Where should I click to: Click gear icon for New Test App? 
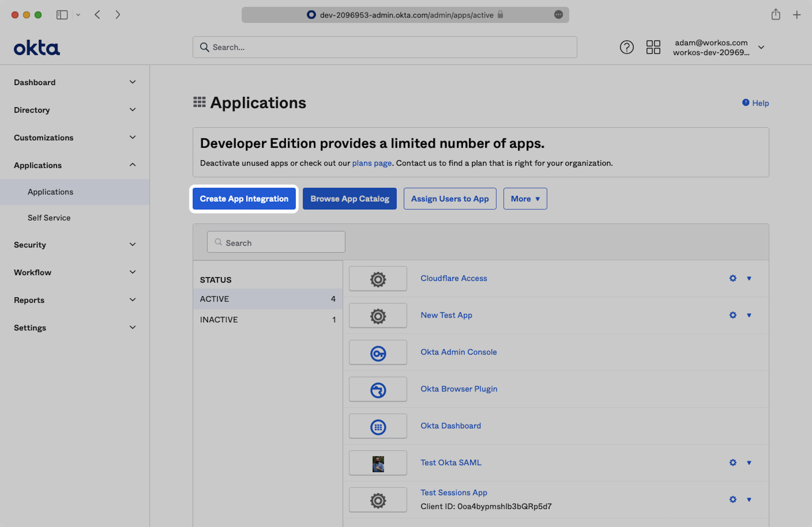tap(732, 315)
